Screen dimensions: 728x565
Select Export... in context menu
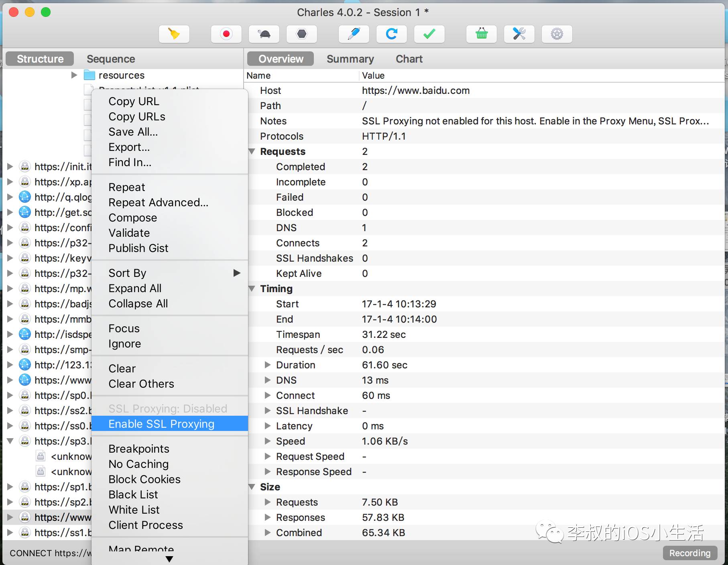[x=170, y=147]
